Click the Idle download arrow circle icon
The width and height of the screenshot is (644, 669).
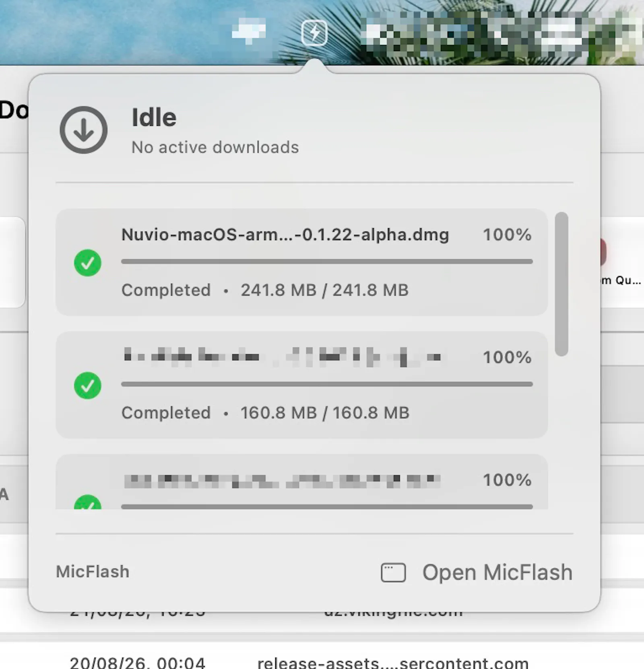click(84, 130)
